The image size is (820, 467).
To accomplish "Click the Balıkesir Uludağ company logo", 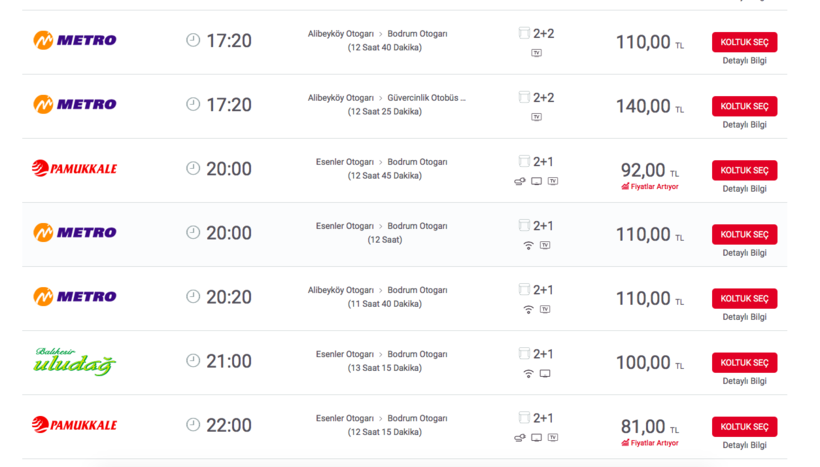I will click(74, 361).
